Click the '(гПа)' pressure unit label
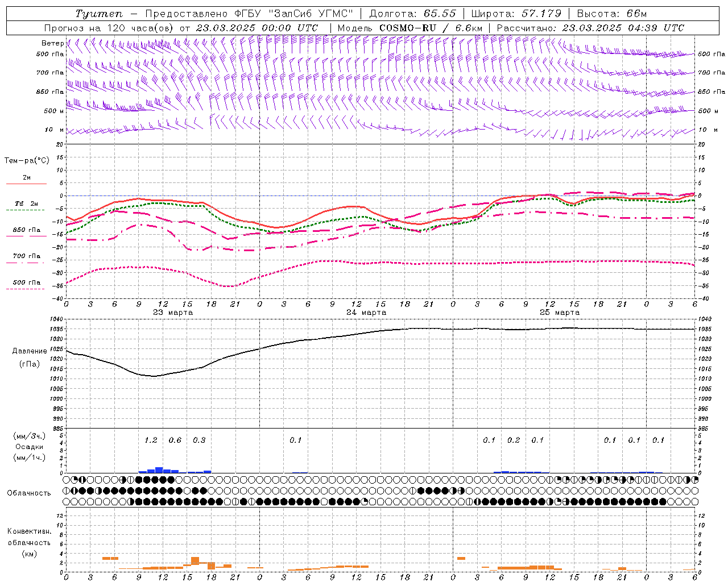This screenshot has height=582, width=728. pos(30,364)
